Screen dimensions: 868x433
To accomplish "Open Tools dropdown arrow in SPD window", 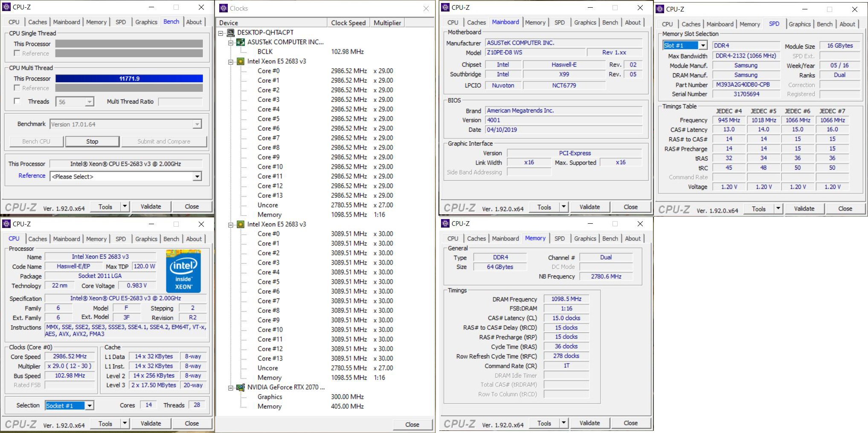I will coord(778,209).
